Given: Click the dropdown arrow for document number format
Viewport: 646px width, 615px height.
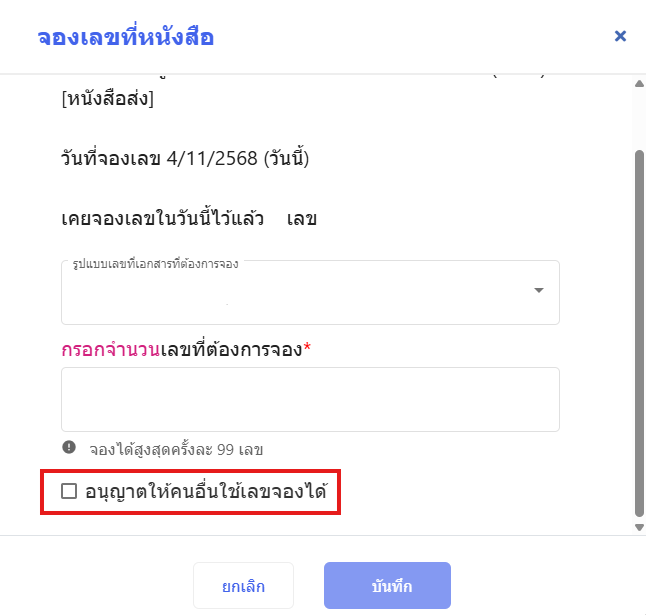Looking at the screenshot, I should (538, 291).
